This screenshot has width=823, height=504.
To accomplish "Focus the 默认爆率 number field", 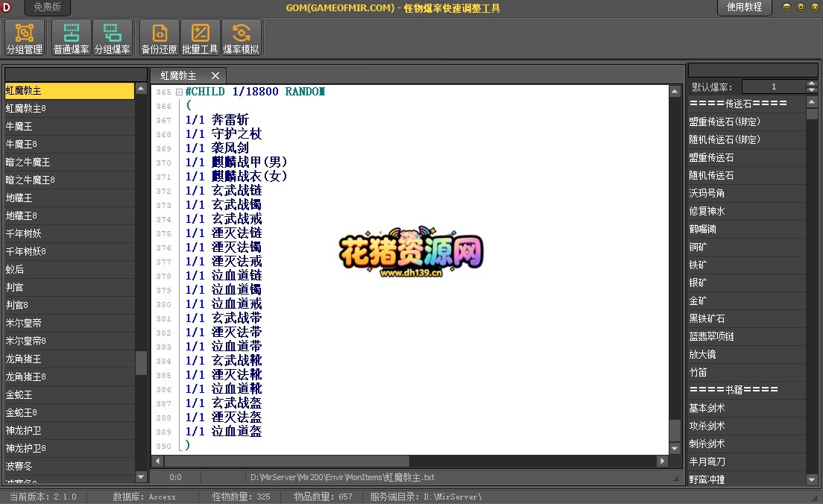I will pos(774,86).
